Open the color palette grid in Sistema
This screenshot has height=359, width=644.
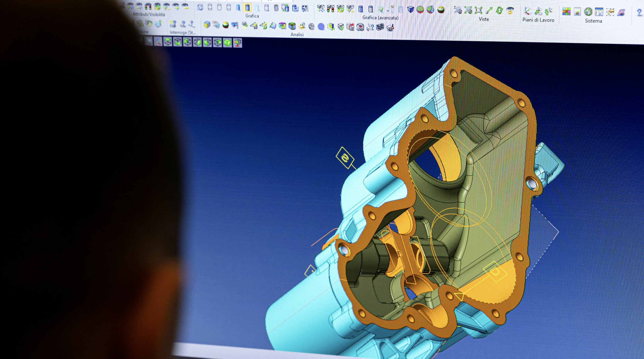(x=567, y=11)
